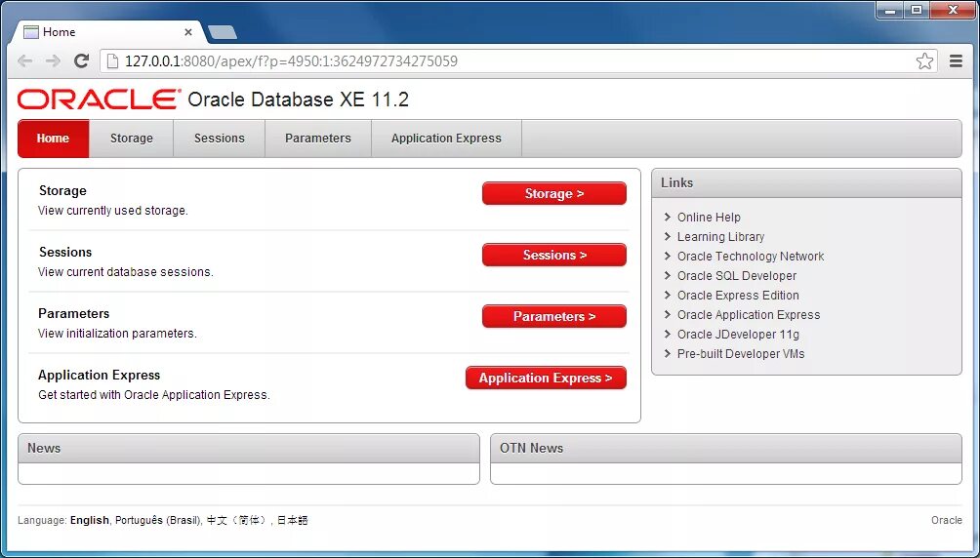Open the Learning Library link
980x558 pixels.
pyautogui.click(x=720, y=237)
